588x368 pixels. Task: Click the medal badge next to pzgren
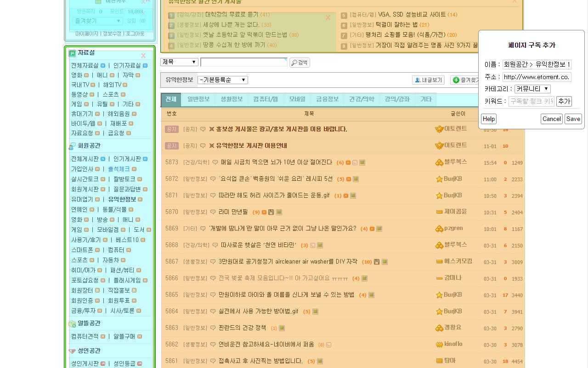439,229
